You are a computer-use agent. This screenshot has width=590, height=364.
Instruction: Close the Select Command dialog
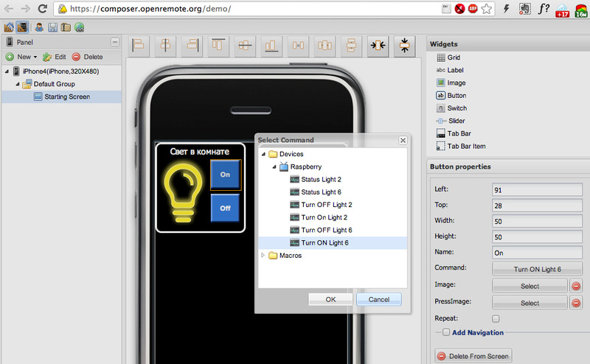pyautogui.click(x=403, y=140)
